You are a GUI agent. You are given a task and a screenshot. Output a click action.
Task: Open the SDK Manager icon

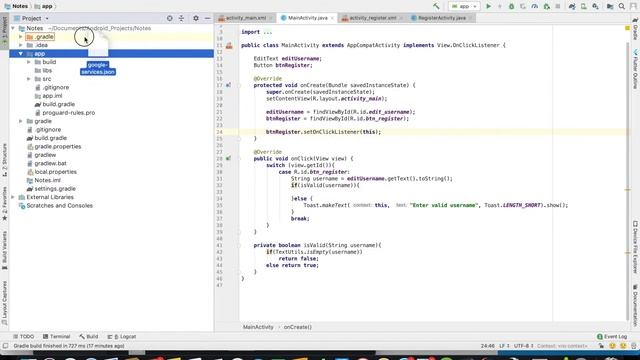(596, 6)
